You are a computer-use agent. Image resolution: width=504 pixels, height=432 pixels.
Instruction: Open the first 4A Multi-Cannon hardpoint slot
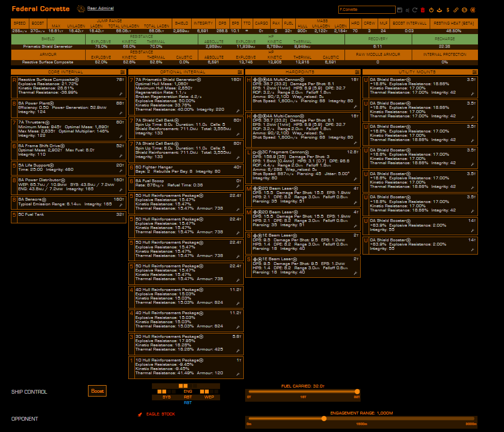303,94
